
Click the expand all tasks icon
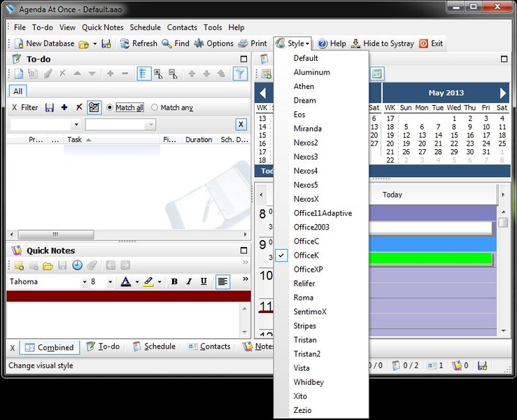(158, 73)
